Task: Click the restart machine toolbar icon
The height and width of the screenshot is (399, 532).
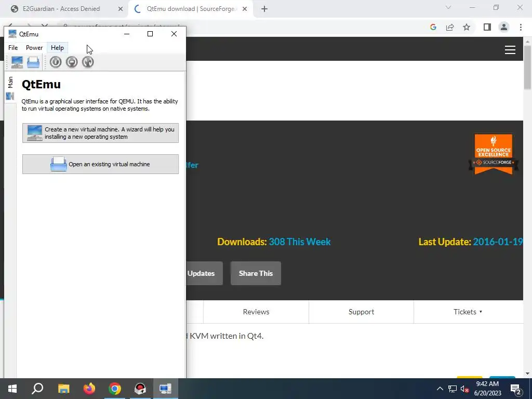Action: click(88, 62)
